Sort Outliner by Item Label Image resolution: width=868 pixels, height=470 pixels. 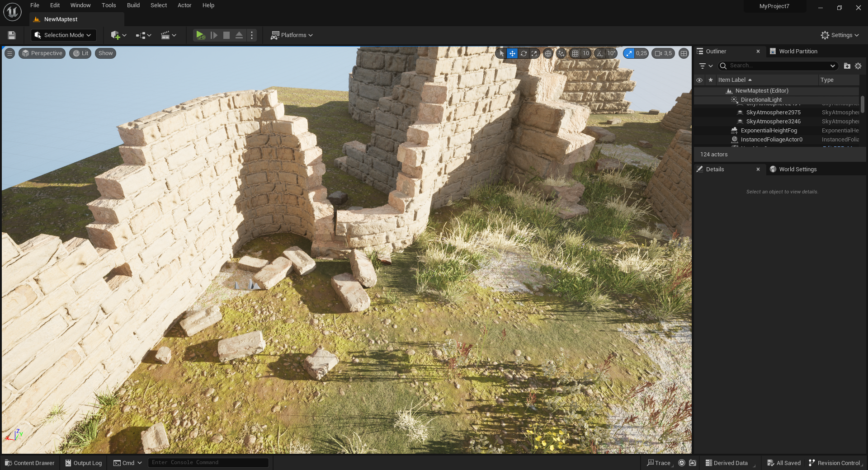coord(767,80)
